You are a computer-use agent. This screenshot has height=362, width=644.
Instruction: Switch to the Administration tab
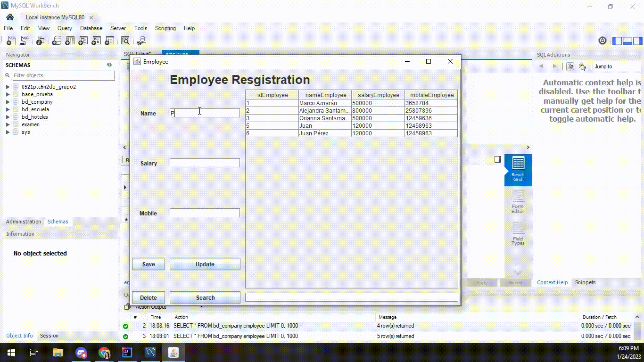point(24,222)
